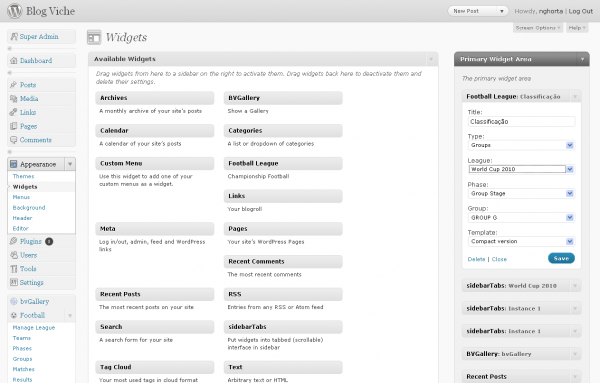The height and width of the screenshot is (383, 600).
Task: Toggle the Football menu arrow
Action: click(70, 315)
